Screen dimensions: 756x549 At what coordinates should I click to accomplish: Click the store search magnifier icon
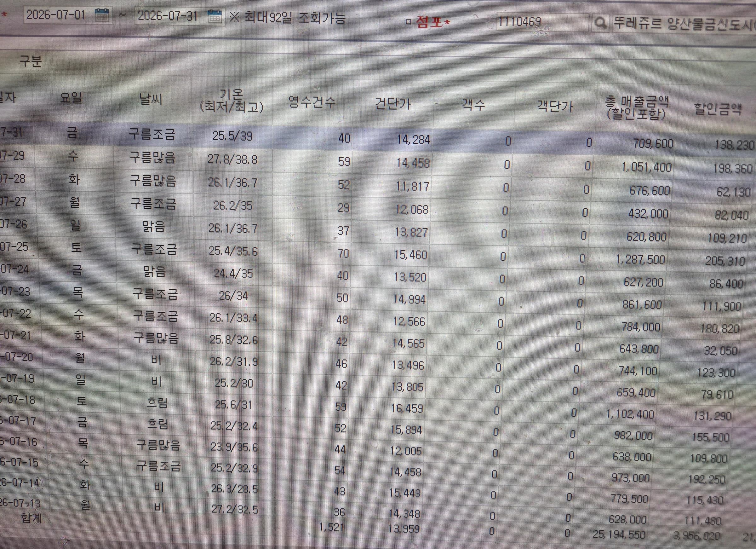600,23
